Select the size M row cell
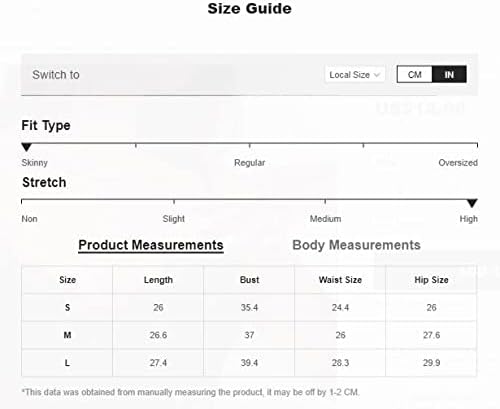This screenshot has width=500, height=409. (x=67, y=335)
